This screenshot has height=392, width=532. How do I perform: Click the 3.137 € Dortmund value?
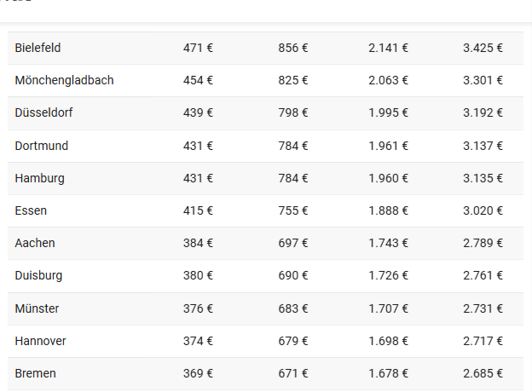483,146
